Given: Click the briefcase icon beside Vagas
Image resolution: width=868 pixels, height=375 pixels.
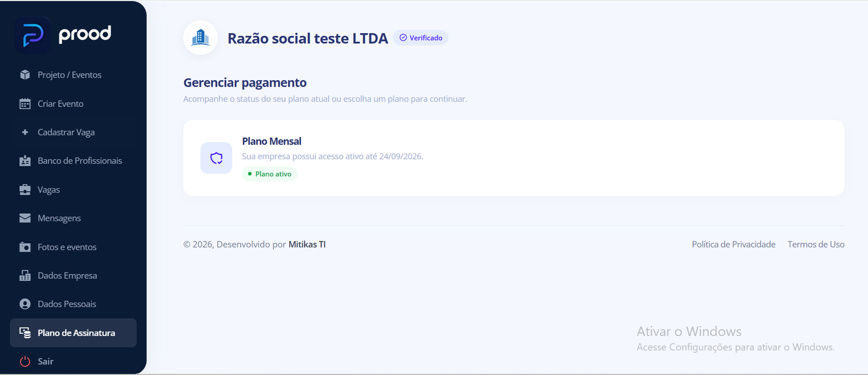Looking at the screenshot, I should [x=25, y=190].
